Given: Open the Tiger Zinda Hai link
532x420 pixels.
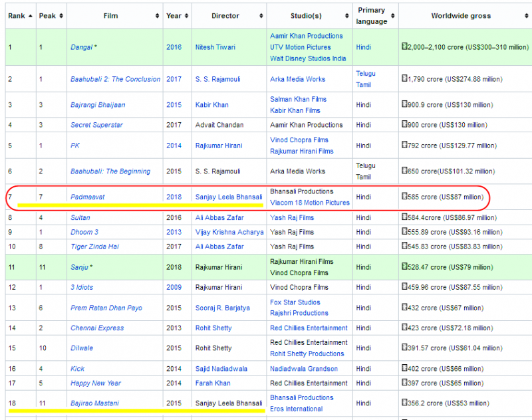Looking at the screenshot, I should (94, 247).
